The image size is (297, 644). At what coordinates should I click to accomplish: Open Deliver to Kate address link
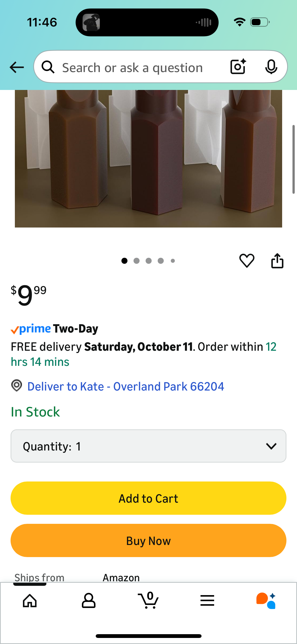[125, 387]
